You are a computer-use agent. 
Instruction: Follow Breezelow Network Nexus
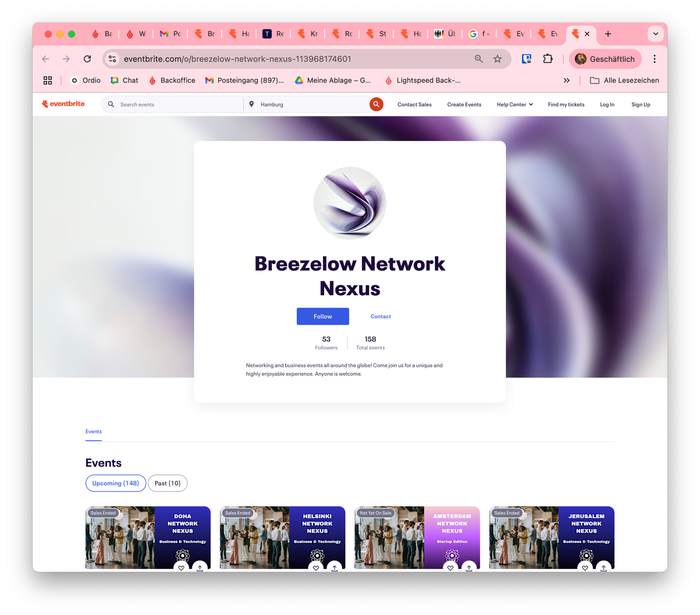tap(323, 316)
